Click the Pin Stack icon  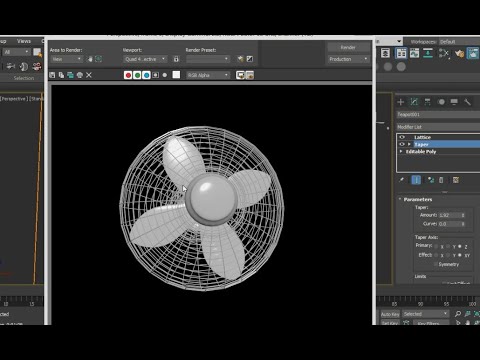click(x=402, y=180)
